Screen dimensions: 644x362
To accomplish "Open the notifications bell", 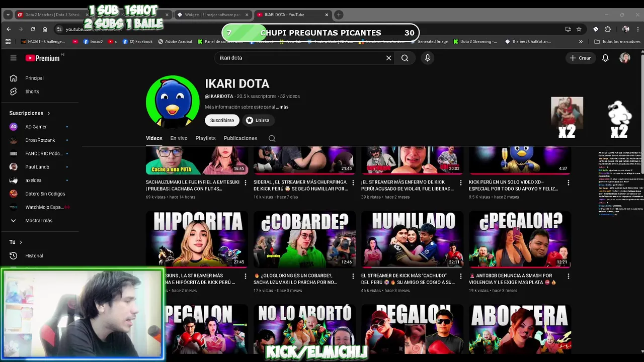I will click(x=605, y=58).
